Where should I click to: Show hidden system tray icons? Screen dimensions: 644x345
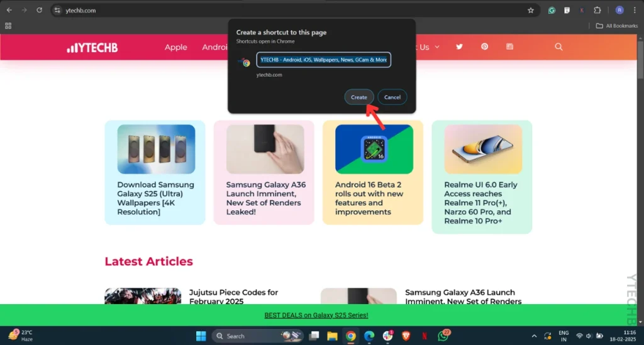(534, 336)
